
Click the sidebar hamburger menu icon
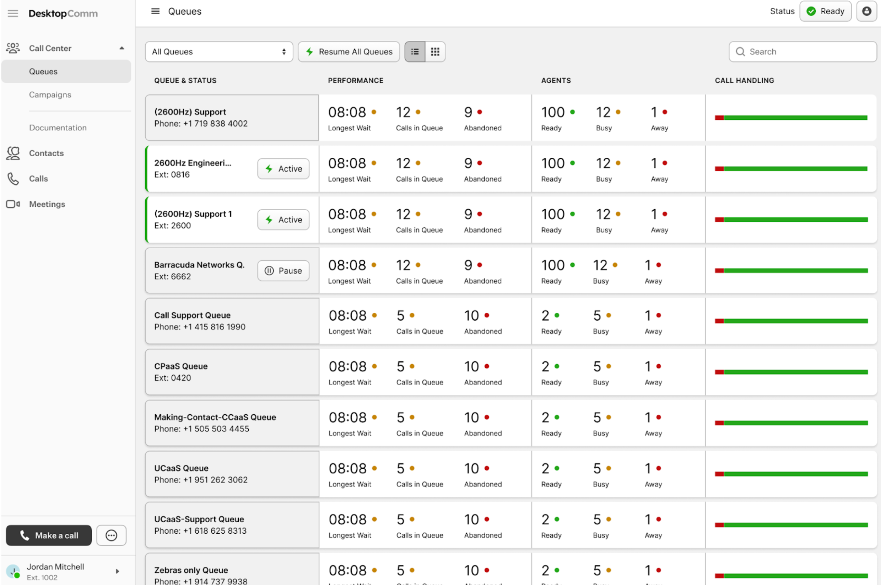point(13,13)
